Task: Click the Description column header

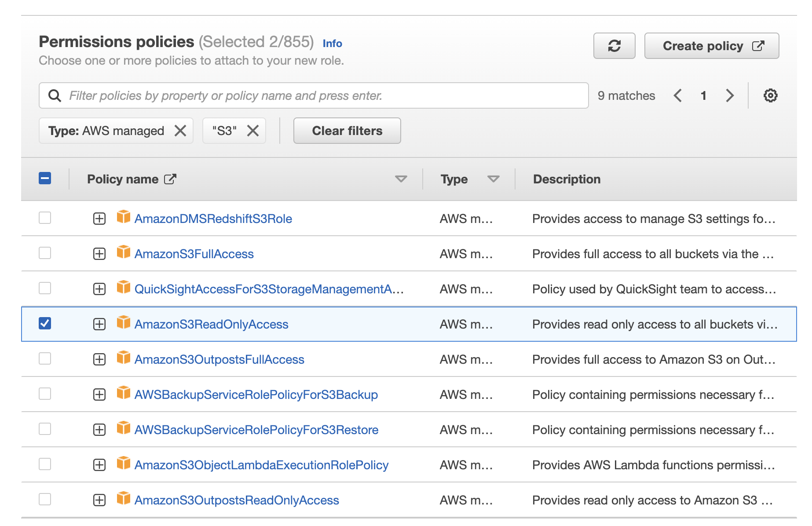Action: point(567,179)
